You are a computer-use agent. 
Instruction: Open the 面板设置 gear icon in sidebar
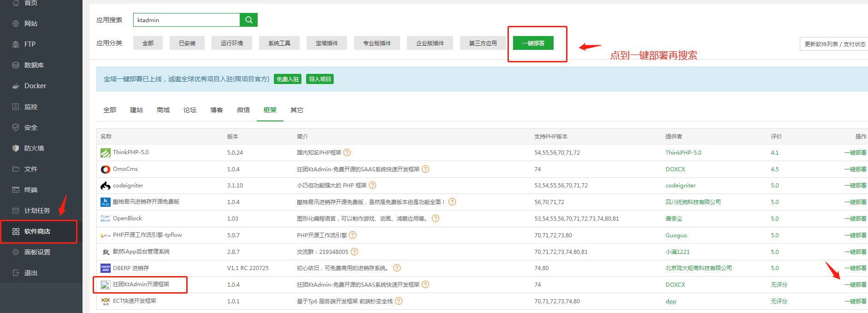pos(16,252)
